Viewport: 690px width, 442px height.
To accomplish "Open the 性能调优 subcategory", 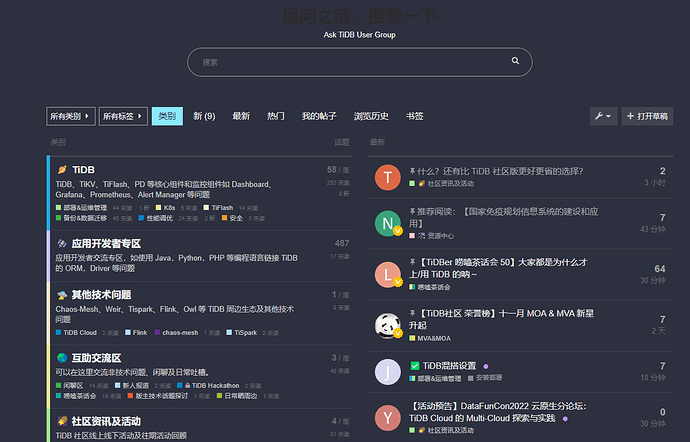I will 155,218.
